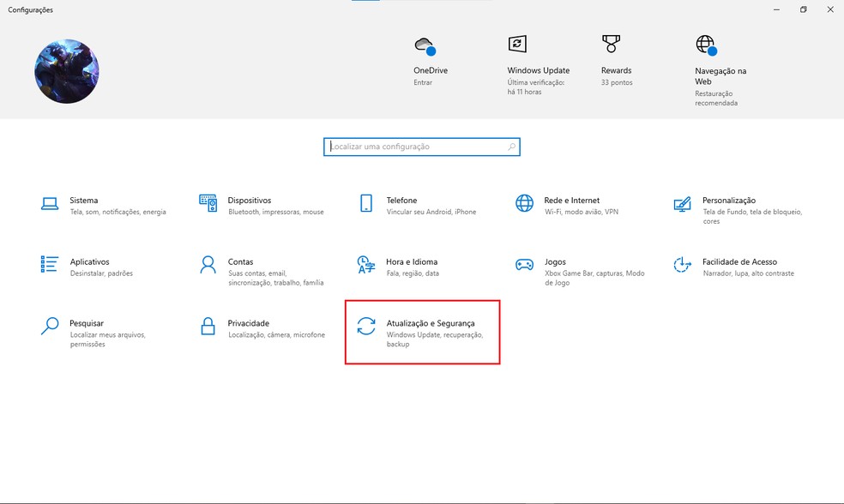Open the Sistema laptop icon

(x=50, y=203)
